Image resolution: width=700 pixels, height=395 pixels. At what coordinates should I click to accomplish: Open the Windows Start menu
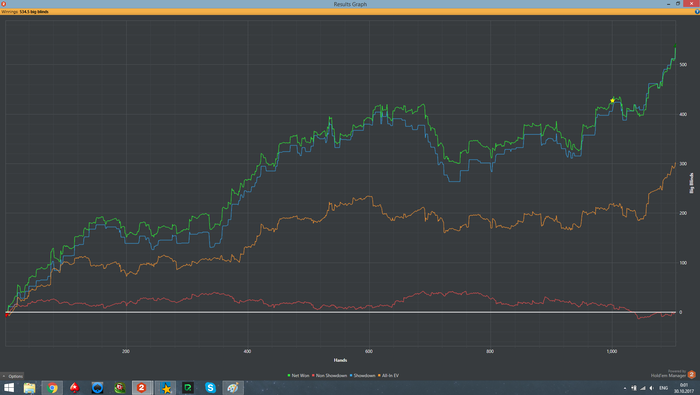pos(9,388)
